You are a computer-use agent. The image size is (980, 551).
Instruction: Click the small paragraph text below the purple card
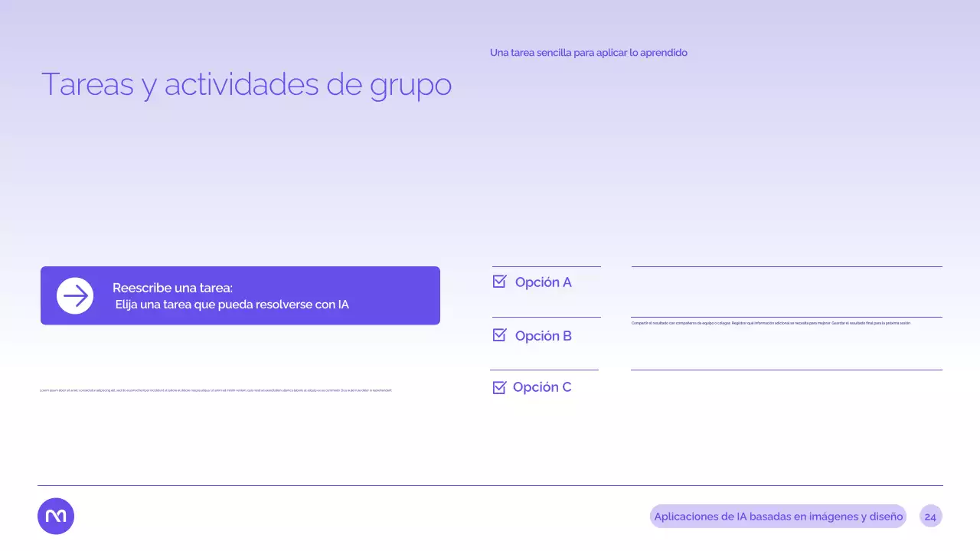tap(216, 390)
